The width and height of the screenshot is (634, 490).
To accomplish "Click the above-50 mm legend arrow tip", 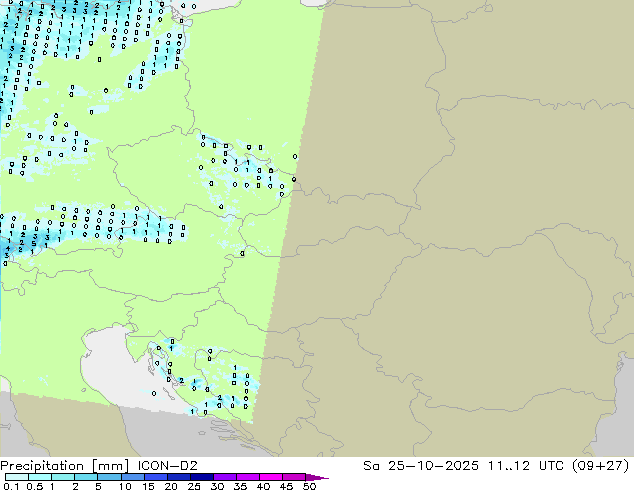I will (317, 478).
